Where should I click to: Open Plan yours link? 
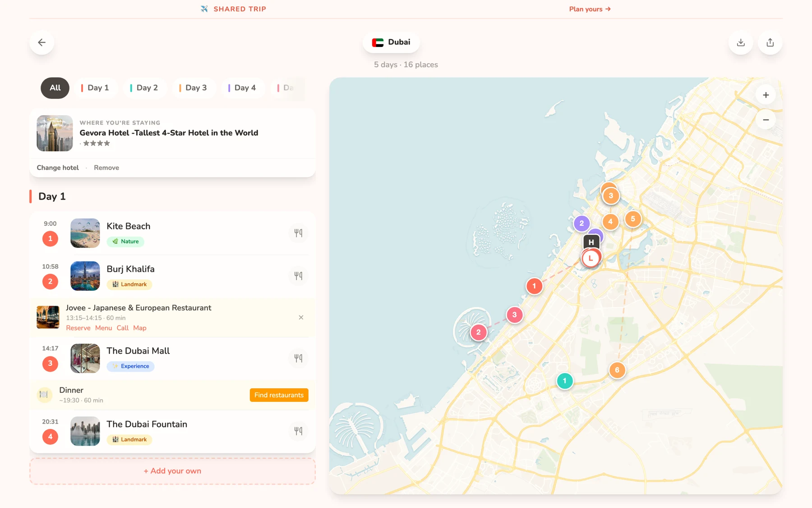(590, 9)
